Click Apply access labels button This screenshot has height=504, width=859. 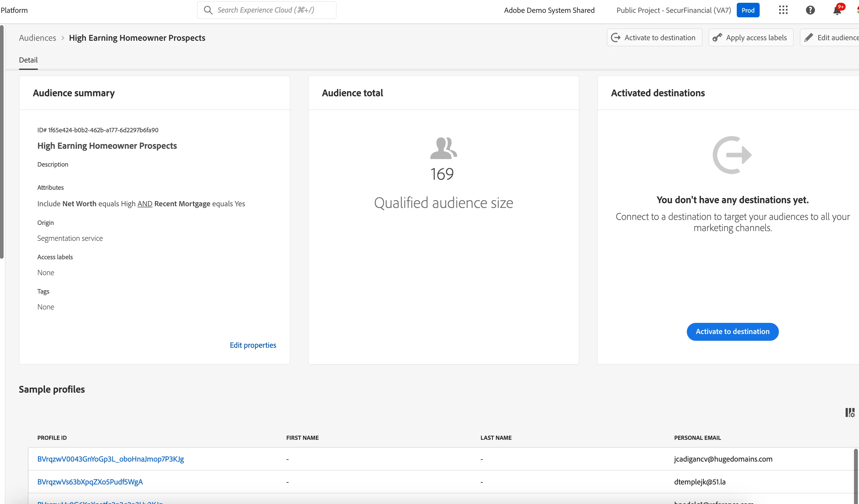click(x=751, y=37)
